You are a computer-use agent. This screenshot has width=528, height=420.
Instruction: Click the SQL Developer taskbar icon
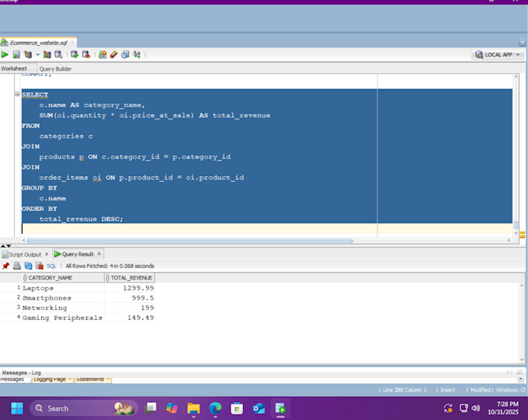280,408
